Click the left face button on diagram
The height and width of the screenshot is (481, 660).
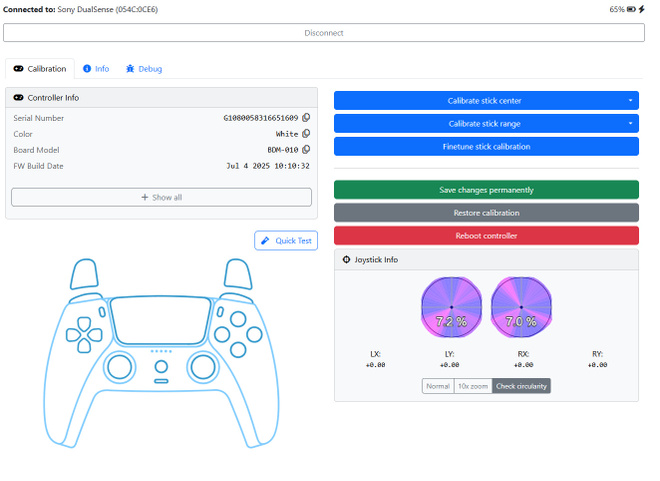[x=222, y=335]
